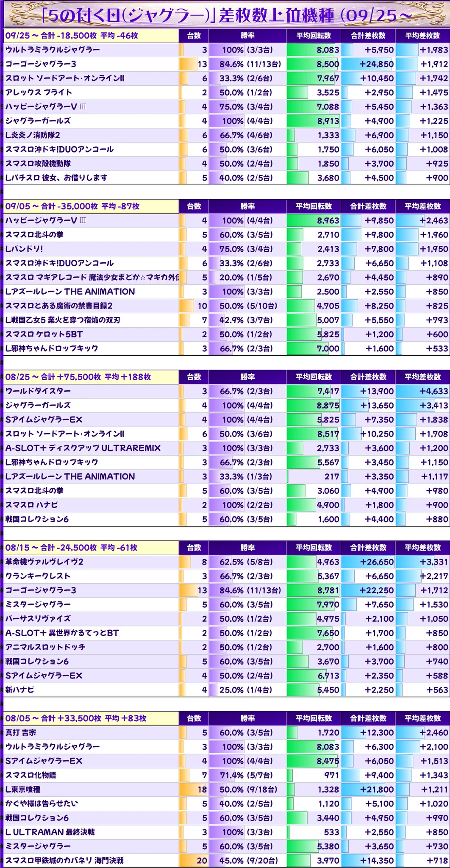
Task: Select ワールドダイスター row
Action: pyautogui.click(x=227, y=391)
